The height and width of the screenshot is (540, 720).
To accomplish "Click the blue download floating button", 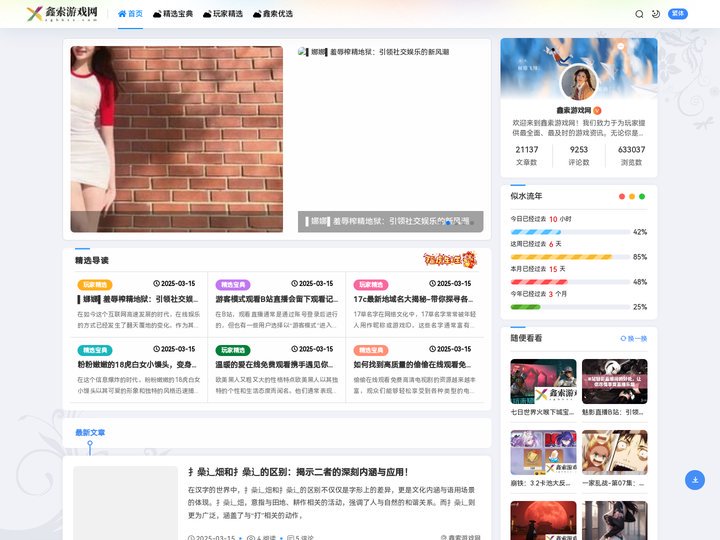I will click(x=695, y=480).
